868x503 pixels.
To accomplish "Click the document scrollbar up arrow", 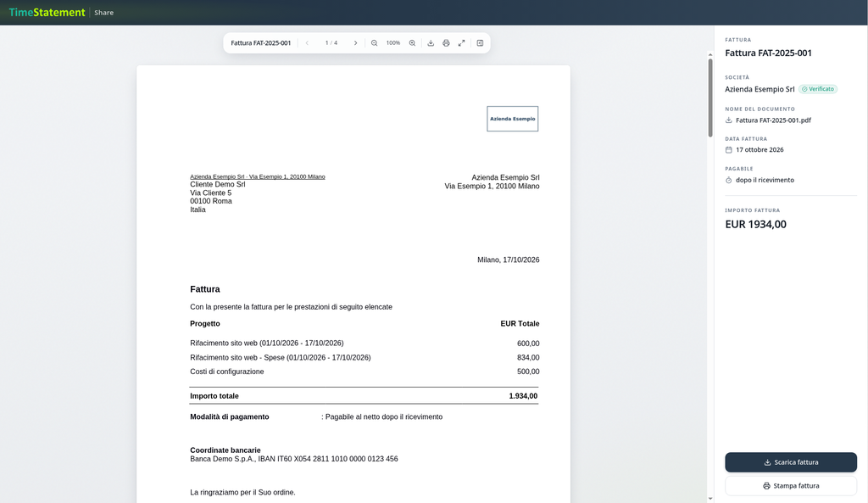I will tap(710, 55).
